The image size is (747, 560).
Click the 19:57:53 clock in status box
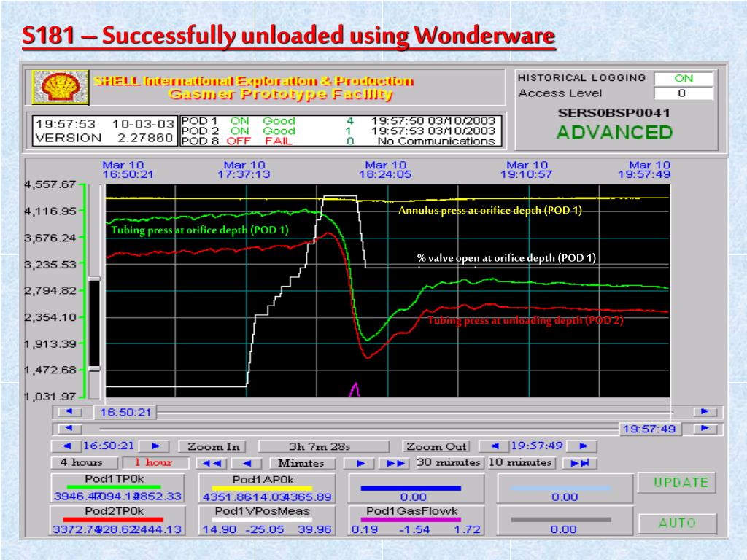(x=66, y=124)
